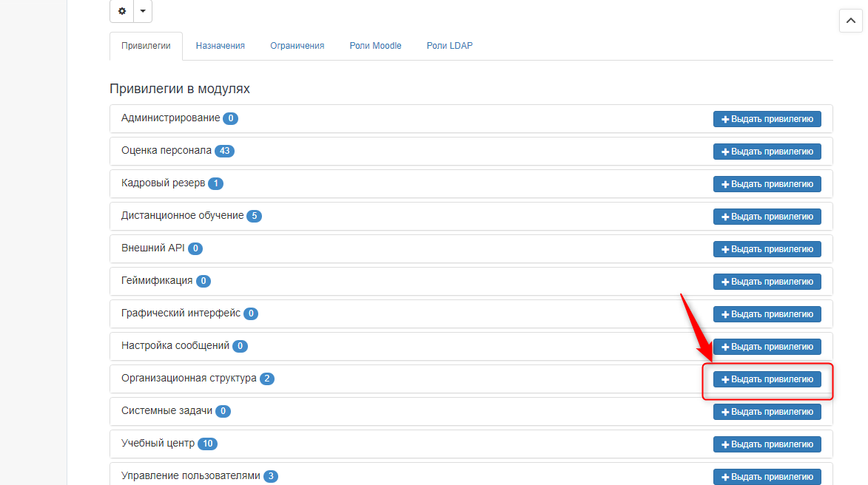Screen dimensions: 868x485
Task: Go to the Роли LDAP tab
Action: tap(449, 46)
